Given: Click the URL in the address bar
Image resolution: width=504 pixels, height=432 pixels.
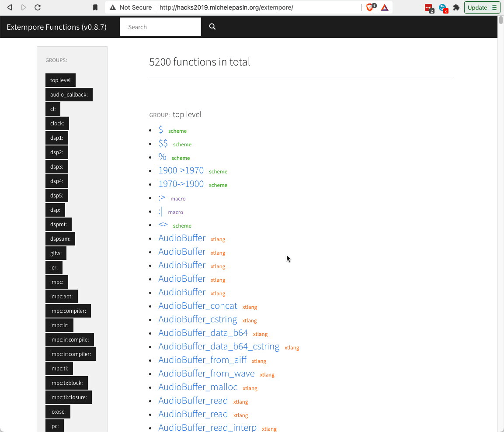Looking at the screenshot, I should coord(226,7).
